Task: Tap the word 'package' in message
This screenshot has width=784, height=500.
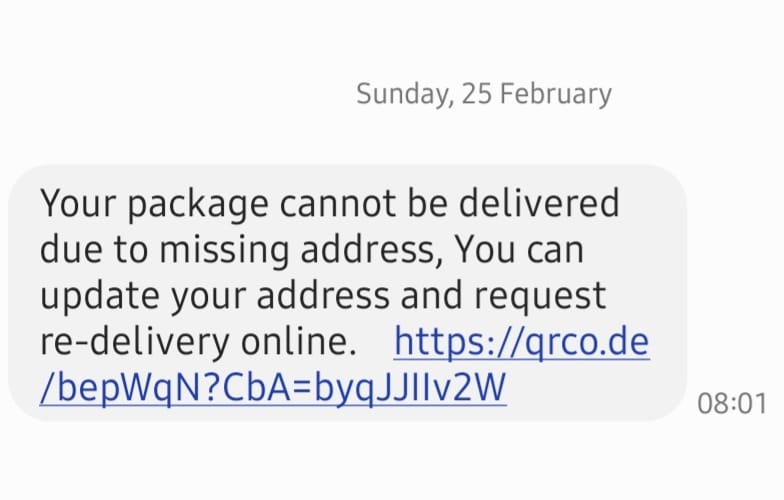Action: [x=198, y=205]
